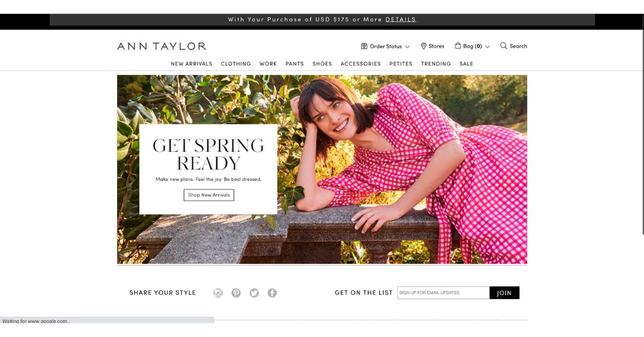The height and width of the screenshot is (337, 644).
Task: Expand the Order Status dropdown chevron
Action: pos(407,47)
